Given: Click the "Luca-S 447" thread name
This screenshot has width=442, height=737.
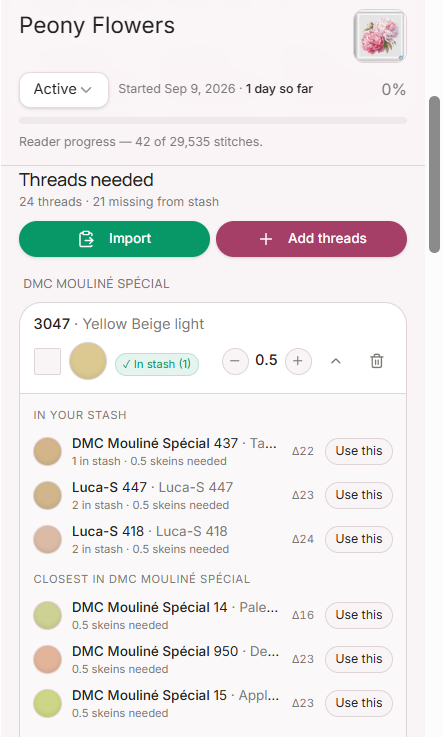Looking at the screenshot, I should tap(110, 487).
